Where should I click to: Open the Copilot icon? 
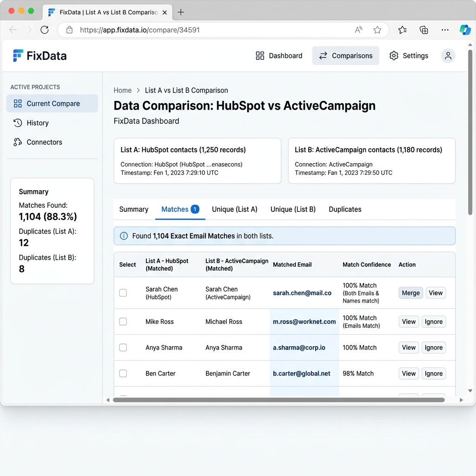(465, 30)
